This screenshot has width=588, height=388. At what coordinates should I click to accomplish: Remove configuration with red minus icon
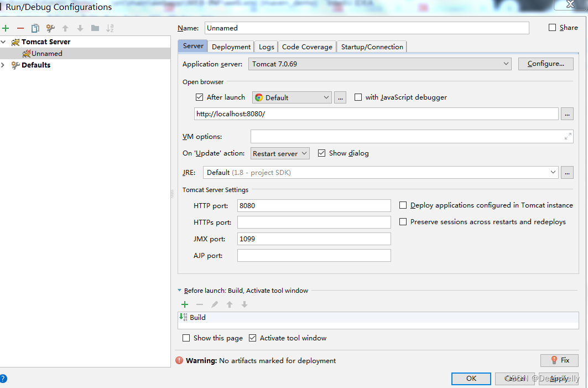coord(20,28)
